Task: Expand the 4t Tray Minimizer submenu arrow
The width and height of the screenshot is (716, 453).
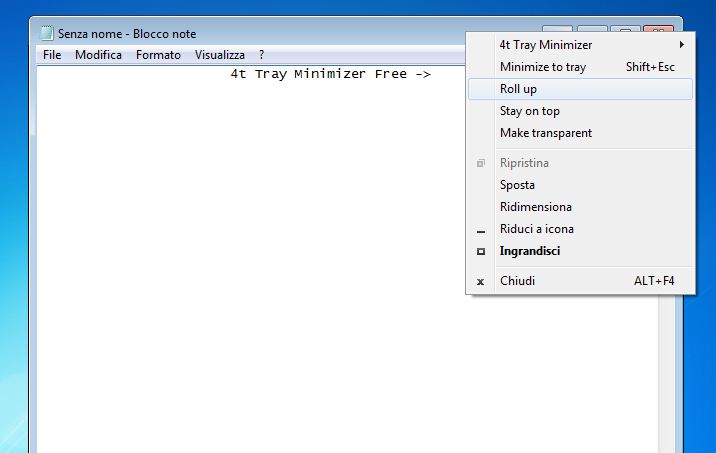Action: click(x=681, y=45)
